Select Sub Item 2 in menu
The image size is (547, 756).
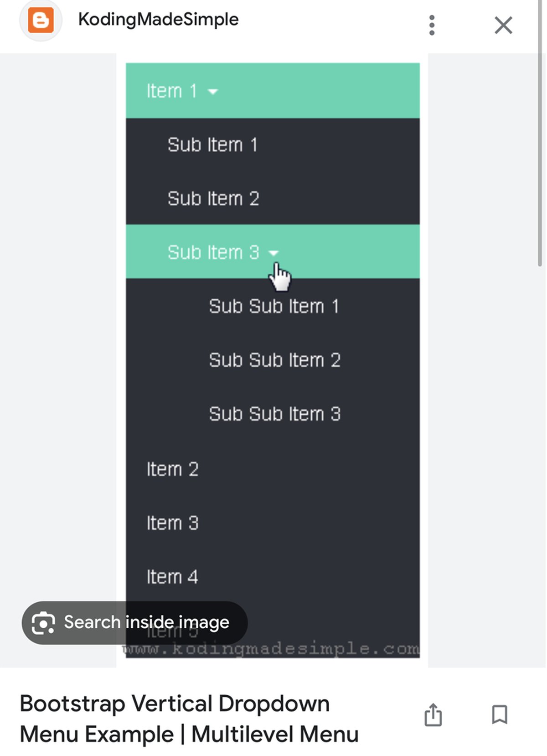[x=213, y=199]
